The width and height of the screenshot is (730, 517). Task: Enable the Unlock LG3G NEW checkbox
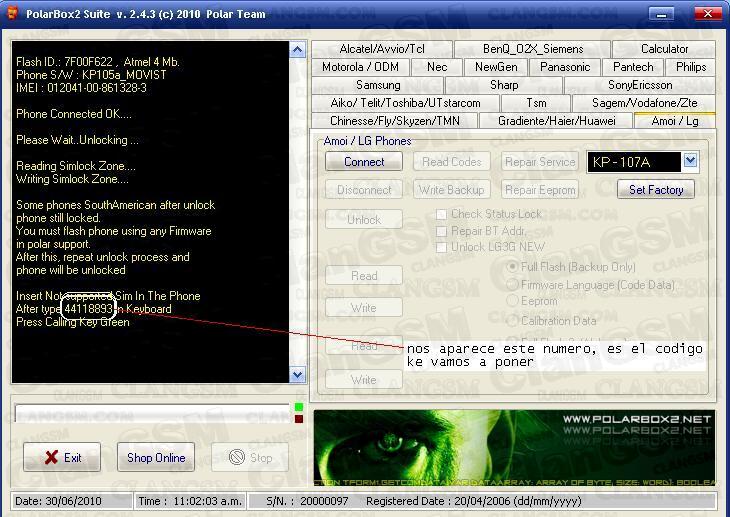click(x=441, y=247)
